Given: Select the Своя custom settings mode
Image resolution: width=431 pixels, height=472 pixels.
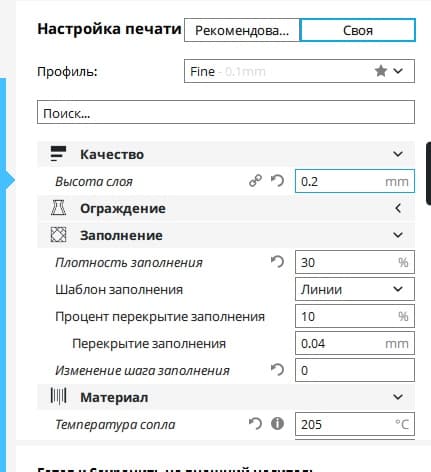Looking at the screenshot, I should pyautogui.click(x=358, y=30).
